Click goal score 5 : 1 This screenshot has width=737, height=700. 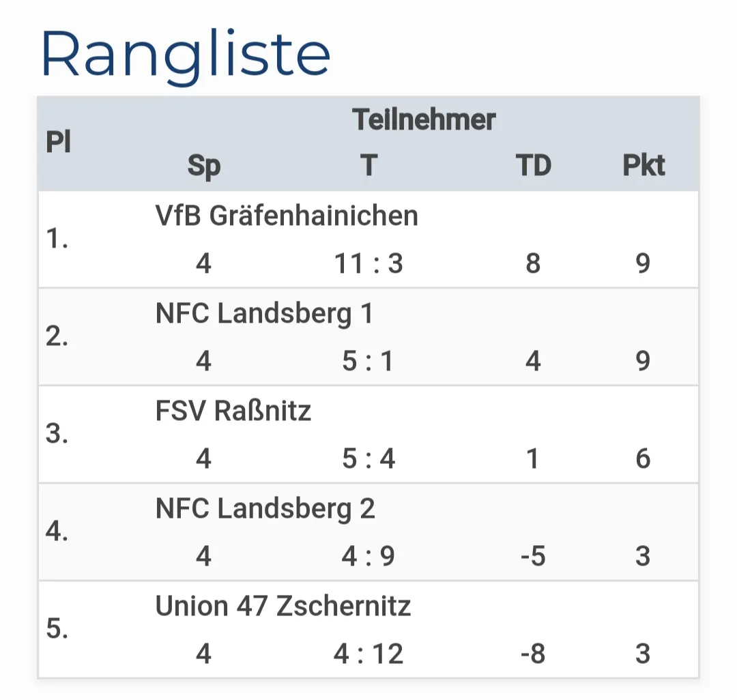368,361
